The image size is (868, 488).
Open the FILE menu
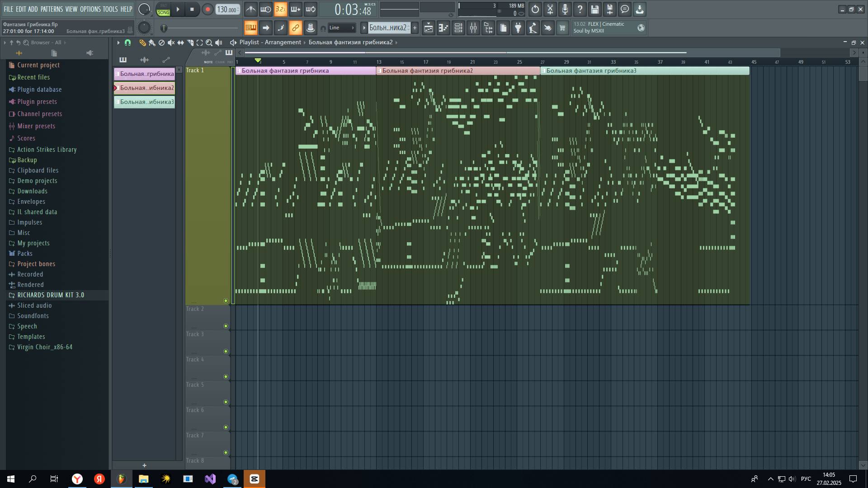9,9
